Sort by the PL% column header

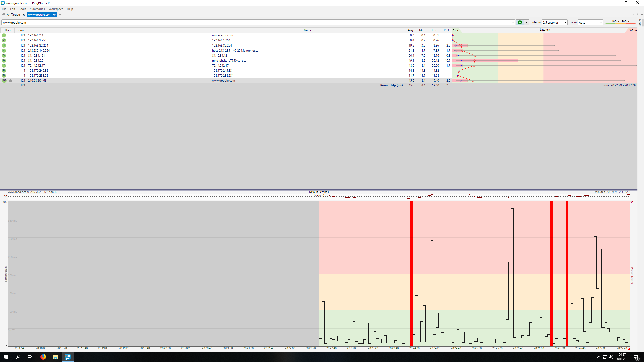click(x=446, y=30)
